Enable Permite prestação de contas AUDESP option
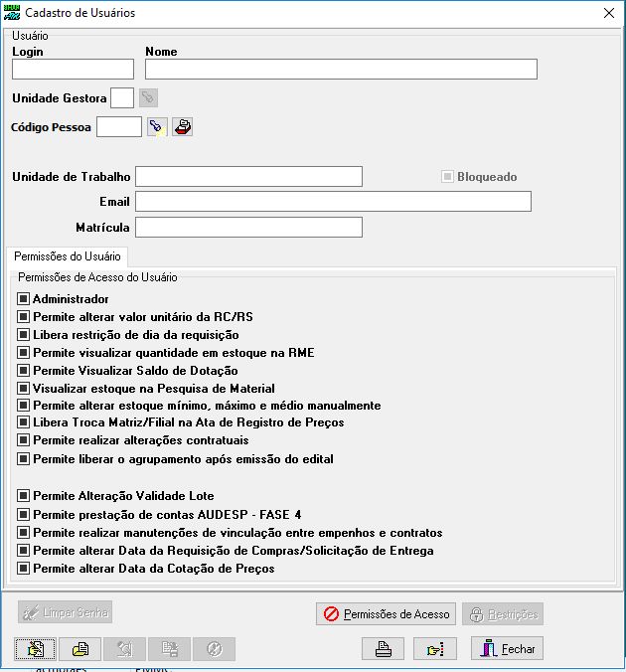The width and height of the screenshot is (626, 672). click(x=24, y=515)
